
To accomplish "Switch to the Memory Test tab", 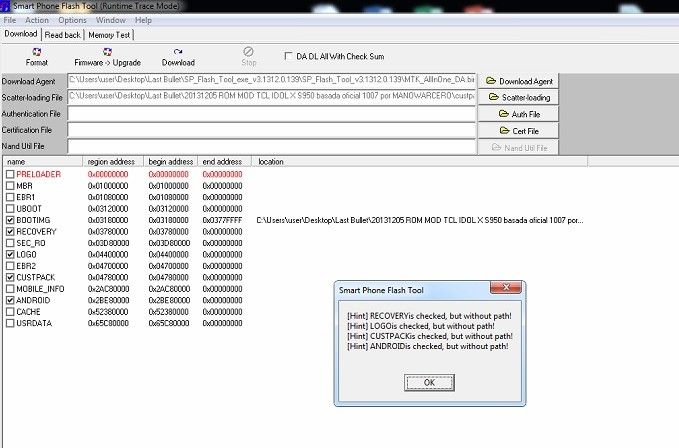I will tap(109, 35).
